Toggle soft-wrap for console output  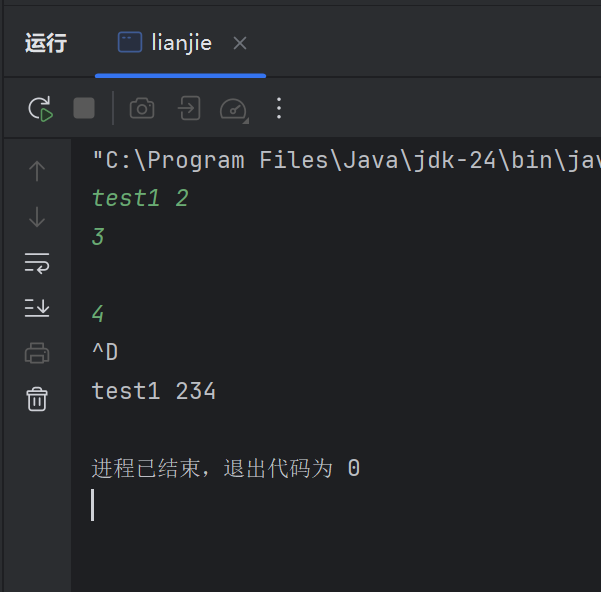coord(37,263)
